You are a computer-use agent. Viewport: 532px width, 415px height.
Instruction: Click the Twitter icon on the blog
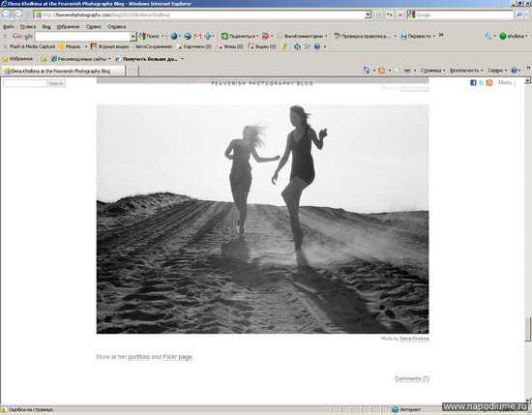(481, 82)
